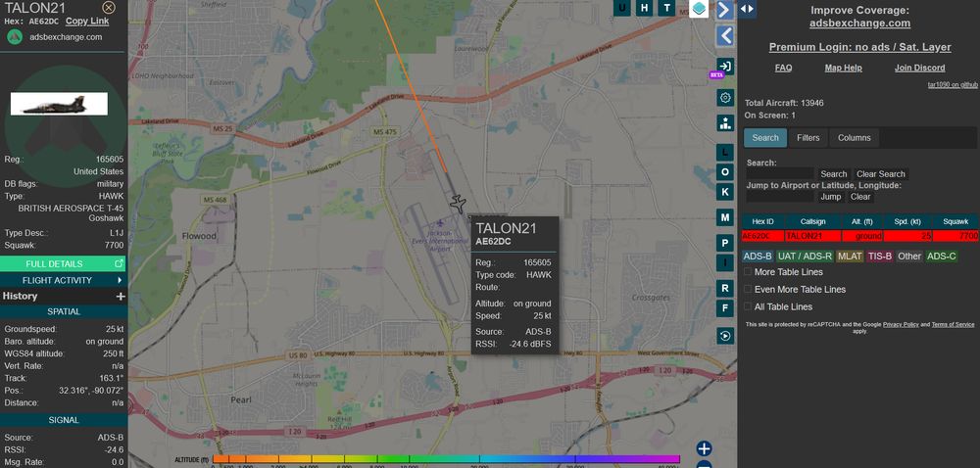Screen dimensions: 980x468
Task: Open the FAQ link
Action: [784, 68]
